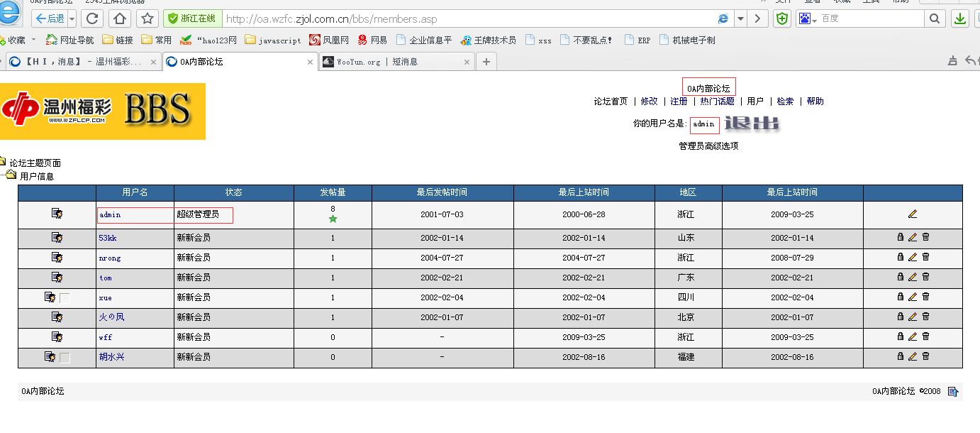Close the OA内部论坛 tab
Image resolution: width=980 pixels, height=433 pixels.
click(310, 62)
